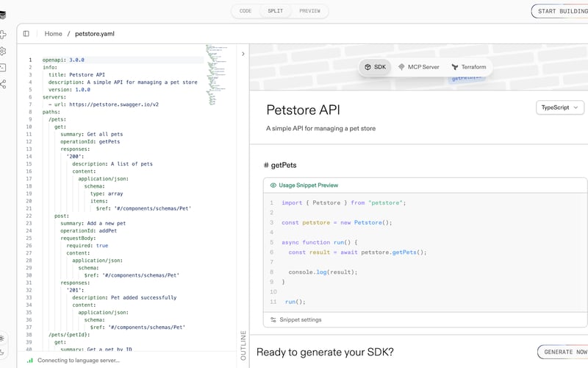Select the SDK tab
This screenshot has width=588, height=368.
click(375, 67)
